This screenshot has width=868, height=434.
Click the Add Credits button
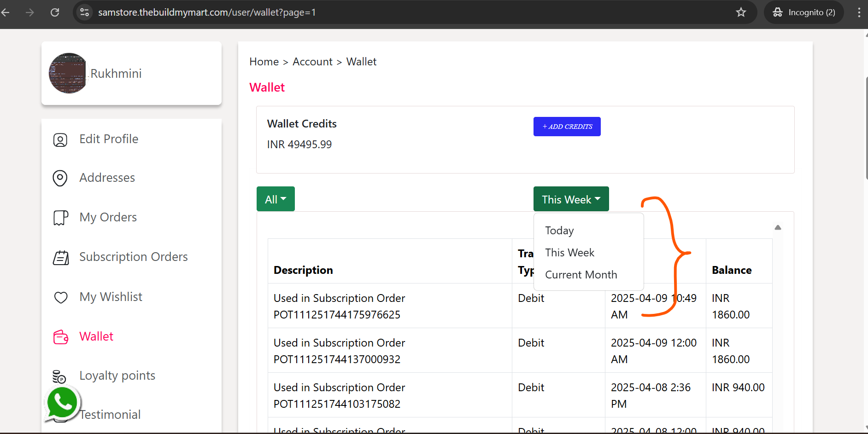pyautogui.click(x=567, y=127)
